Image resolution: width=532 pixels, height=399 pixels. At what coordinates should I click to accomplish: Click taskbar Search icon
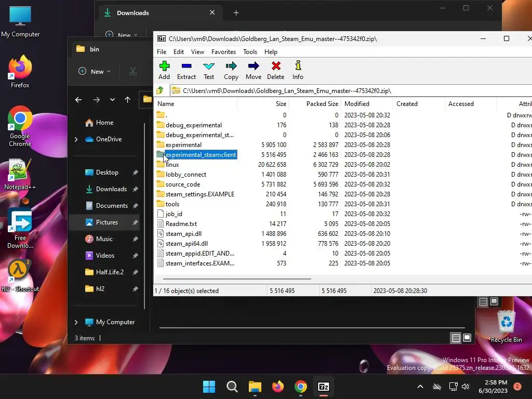[x=232, y=387]
